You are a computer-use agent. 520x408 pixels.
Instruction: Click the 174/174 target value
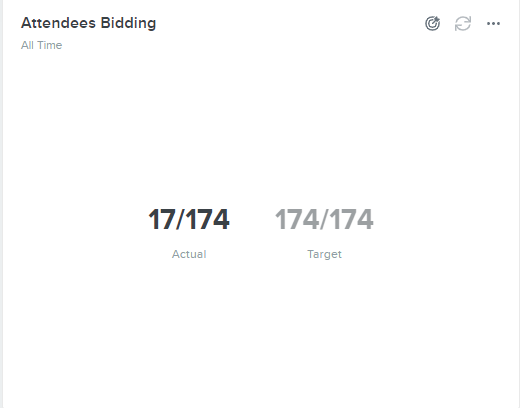tap(324, 219)
